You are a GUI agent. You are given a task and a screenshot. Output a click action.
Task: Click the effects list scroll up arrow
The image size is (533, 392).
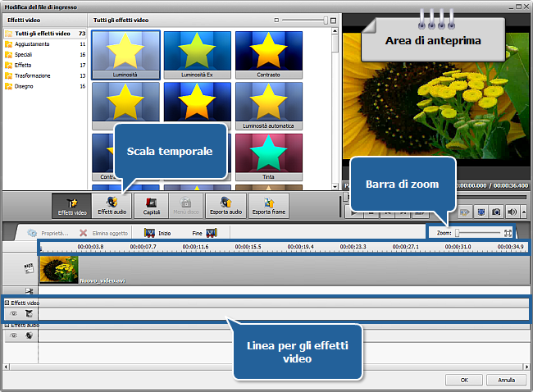[x=335, y=31]
